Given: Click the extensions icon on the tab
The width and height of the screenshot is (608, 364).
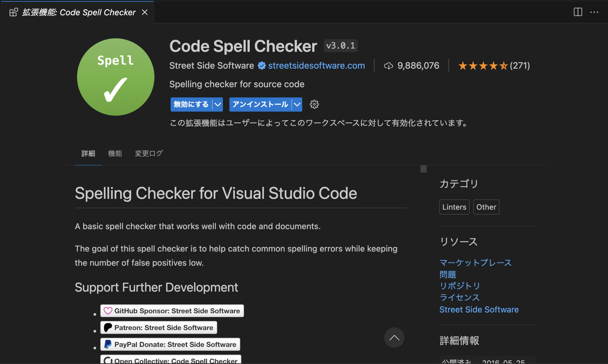Looking at the screenshot, I should (13, 12).
